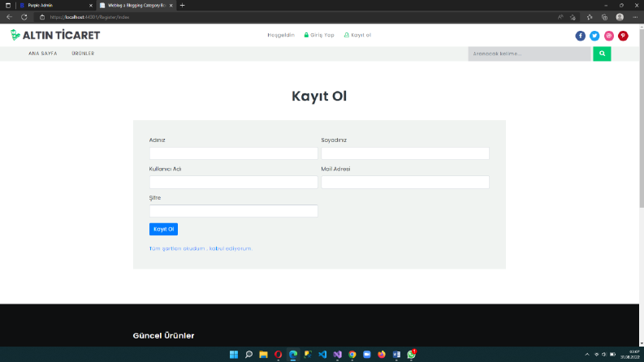Switch to the Weblog Blogging Category tab
The width and height of the screenshot is (644, 362).
(x=136, y=6)
